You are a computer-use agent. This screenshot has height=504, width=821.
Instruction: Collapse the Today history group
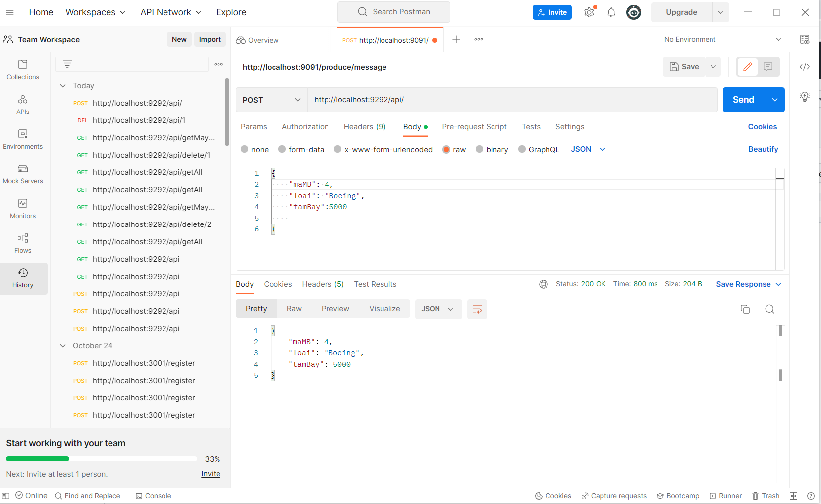(63, 86)
